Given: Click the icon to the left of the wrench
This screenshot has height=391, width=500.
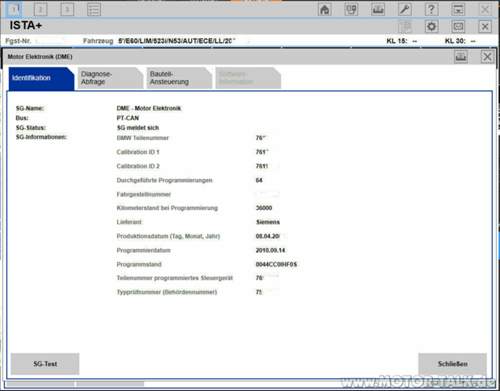Looking at the screenshot, I should coord(378,9).
